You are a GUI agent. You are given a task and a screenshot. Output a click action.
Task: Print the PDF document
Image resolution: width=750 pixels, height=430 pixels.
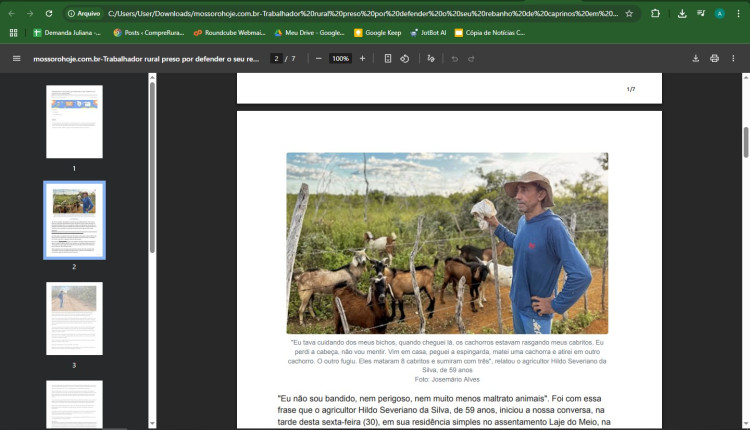(714, 59)
